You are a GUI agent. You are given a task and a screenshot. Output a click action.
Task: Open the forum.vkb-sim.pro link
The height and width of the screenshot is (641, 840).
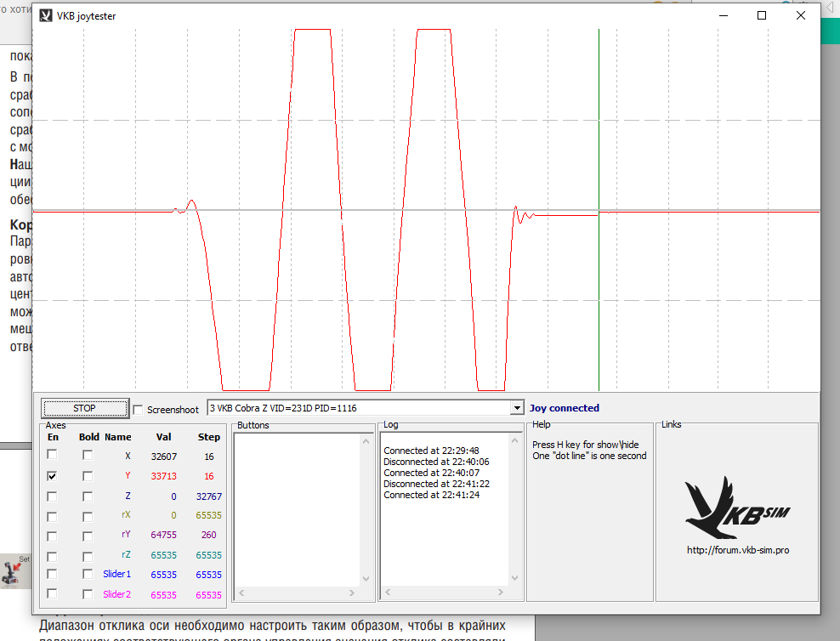pos(738,550)
